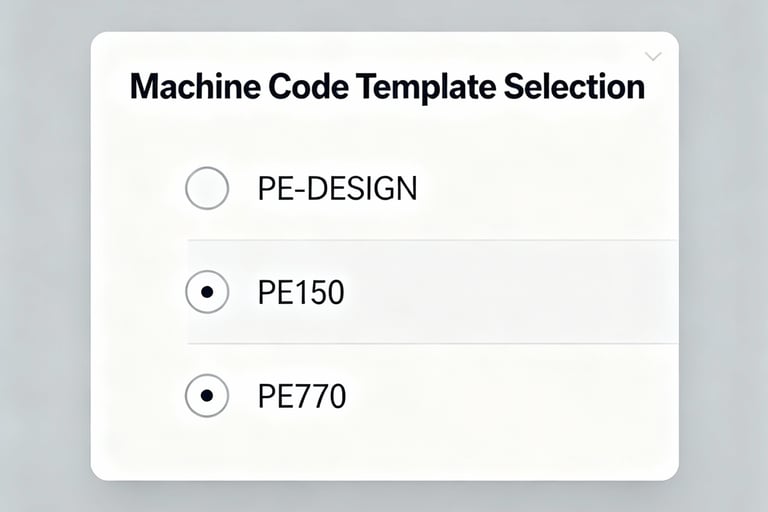Click the divider line above the PE150 row
The height and width of the screenshot is (512, 768).
pyautogui.click(x=432, y=240)
